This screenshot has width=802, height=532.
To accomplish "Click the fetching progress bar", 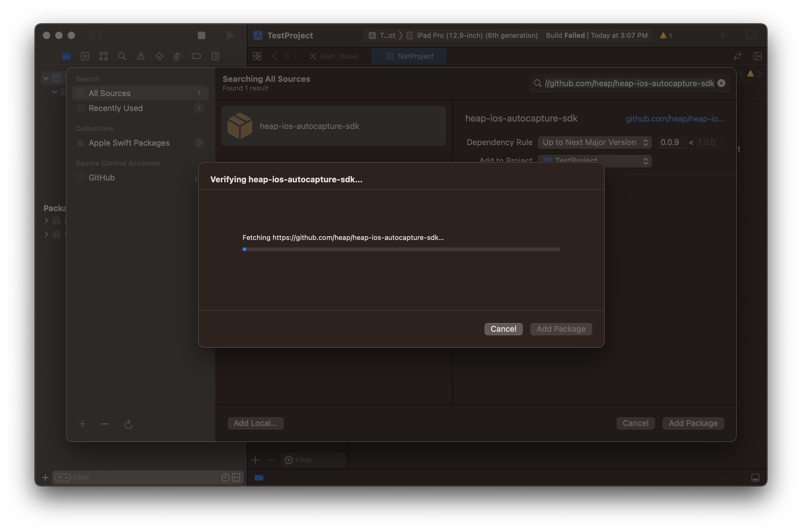I will point(401,249).
